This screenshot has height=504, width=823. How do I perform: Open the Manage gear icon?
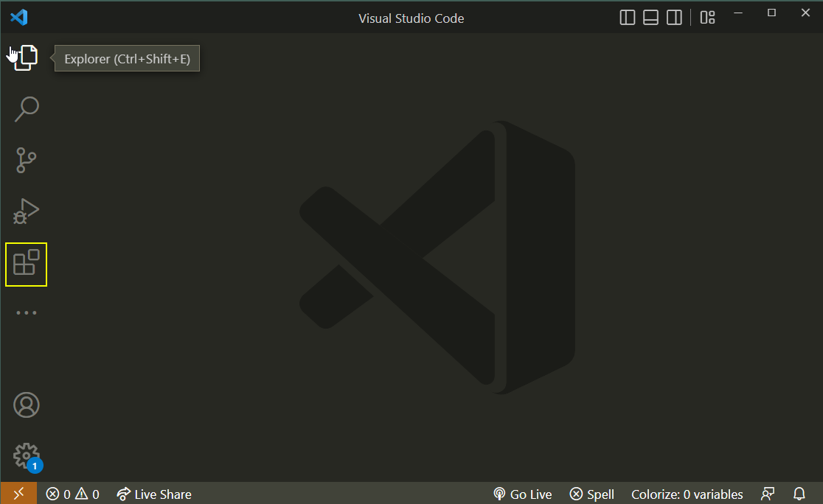pyautogui.click(x=27, y=455)
